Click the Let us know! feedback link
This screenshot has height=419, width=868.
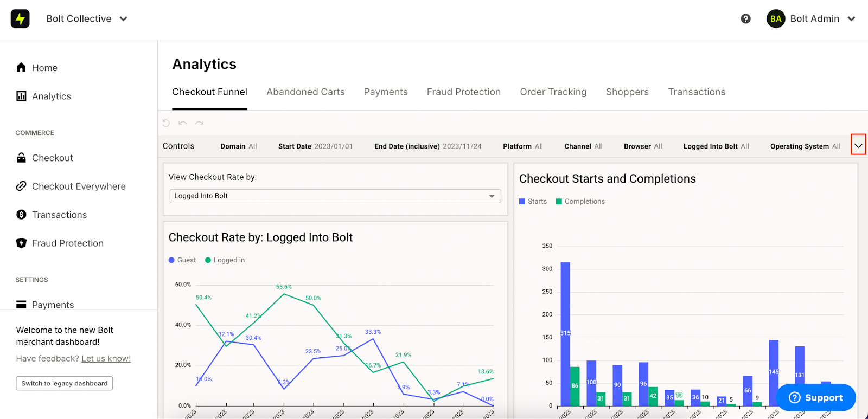(x=106, y=358)
